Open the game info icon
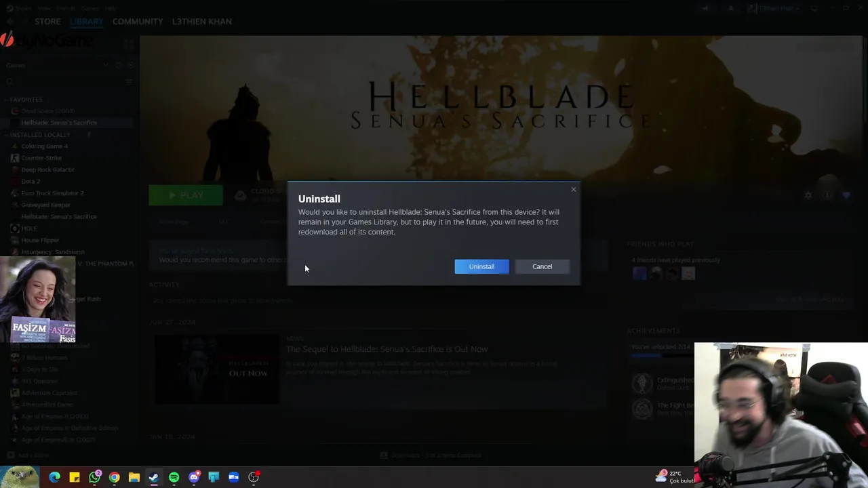868x488 pixels. point(827,195)
